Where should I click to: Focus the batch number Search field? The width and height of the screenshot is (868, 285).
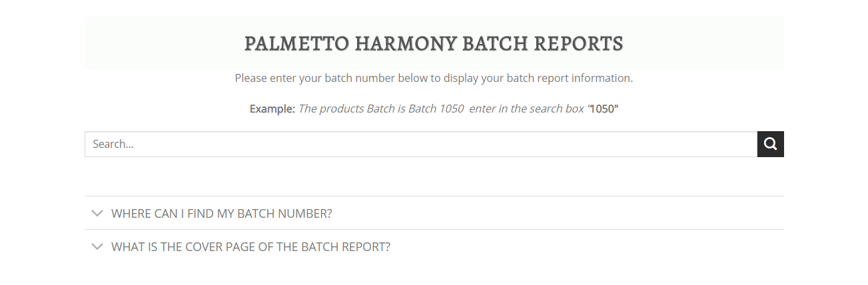point(421,144)
